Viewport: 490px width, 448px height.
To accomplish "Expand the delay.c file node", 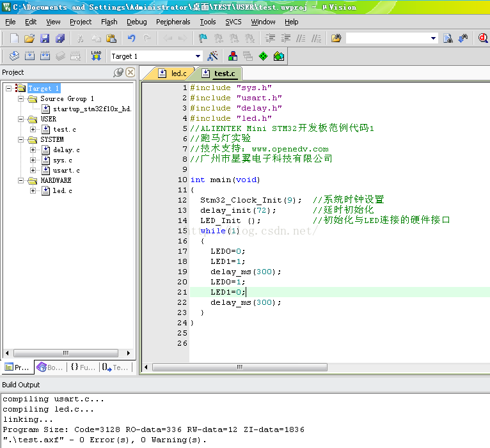I will tap(33, 150).
